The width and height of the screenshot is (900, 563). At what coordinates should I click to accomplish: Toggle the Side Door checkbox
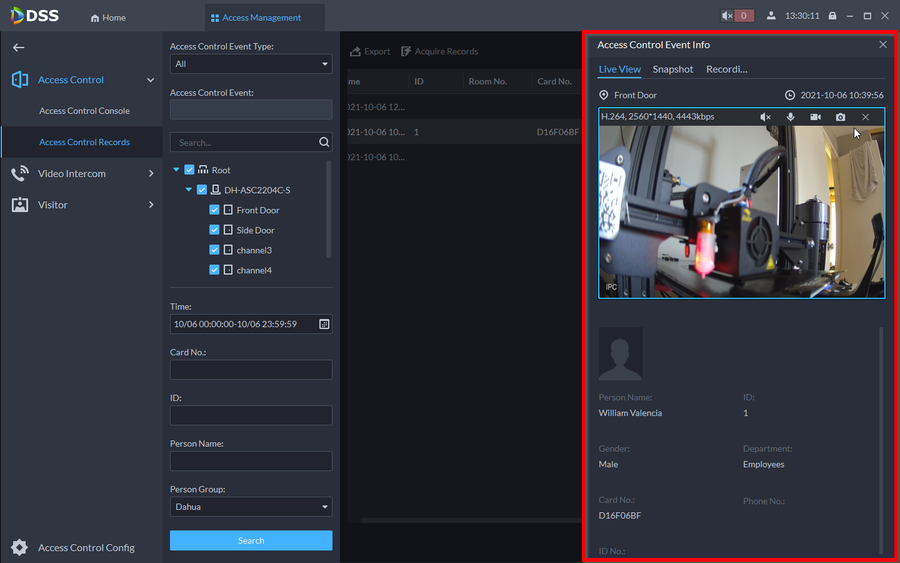pos(215,230)
